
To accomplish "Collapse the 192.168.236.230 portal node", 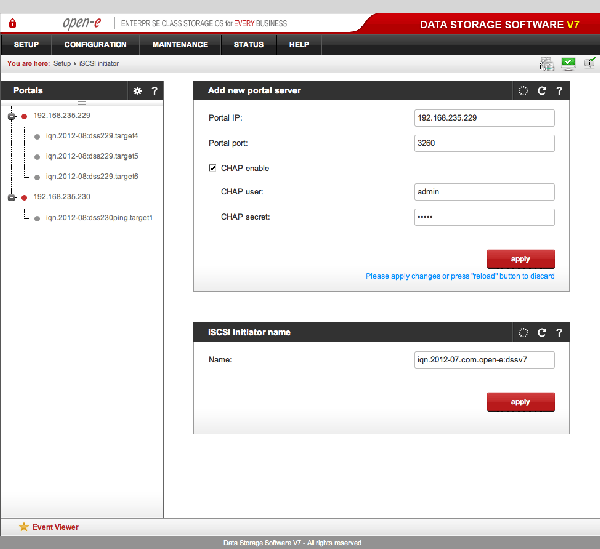I will pos(12,197).
